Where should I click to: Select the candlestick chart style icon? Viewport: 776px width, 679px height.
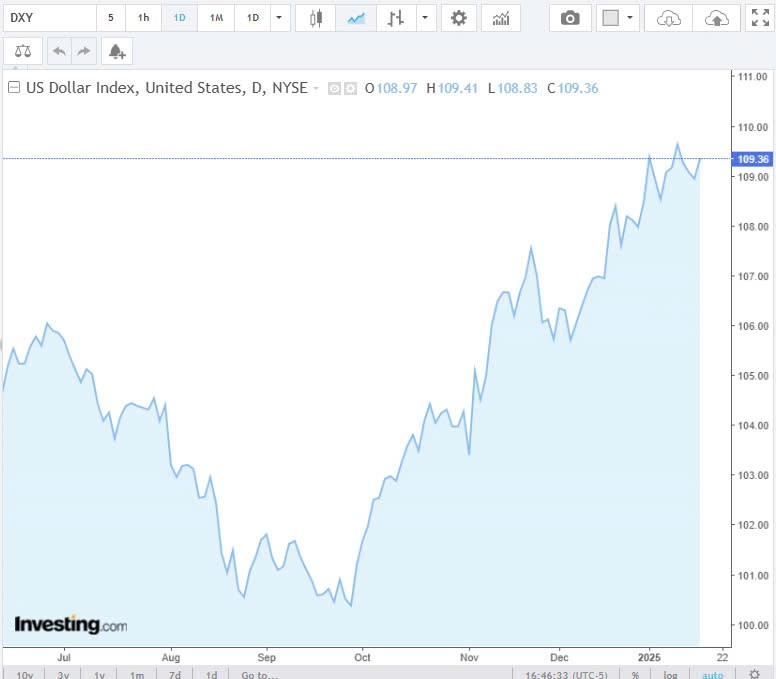pos(316,18)
